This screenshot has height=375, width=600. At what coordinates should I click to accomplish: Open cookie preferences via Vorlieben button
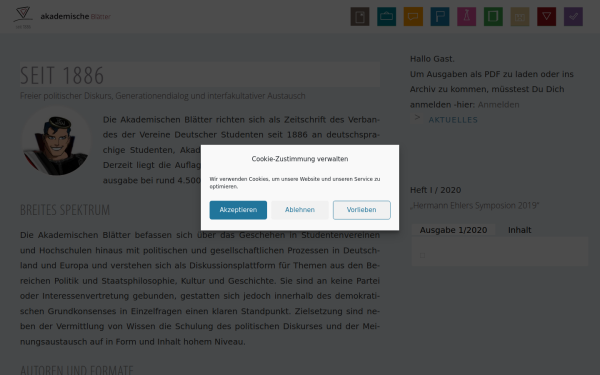(362, 210)
